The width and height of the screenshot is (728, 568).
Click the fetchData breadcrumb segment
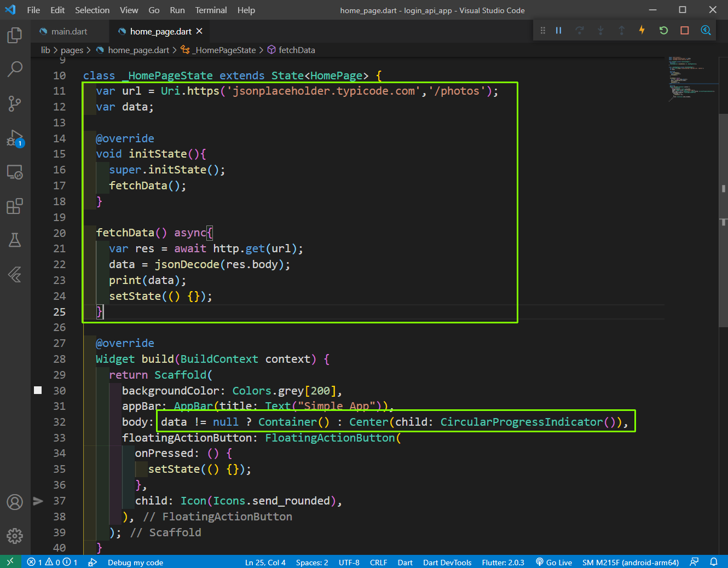click(x=291, y=50)
